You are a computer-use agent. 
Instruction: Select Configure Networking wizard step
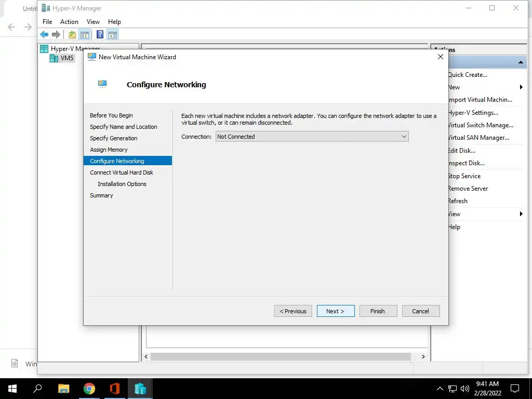(x=128, y=161)
